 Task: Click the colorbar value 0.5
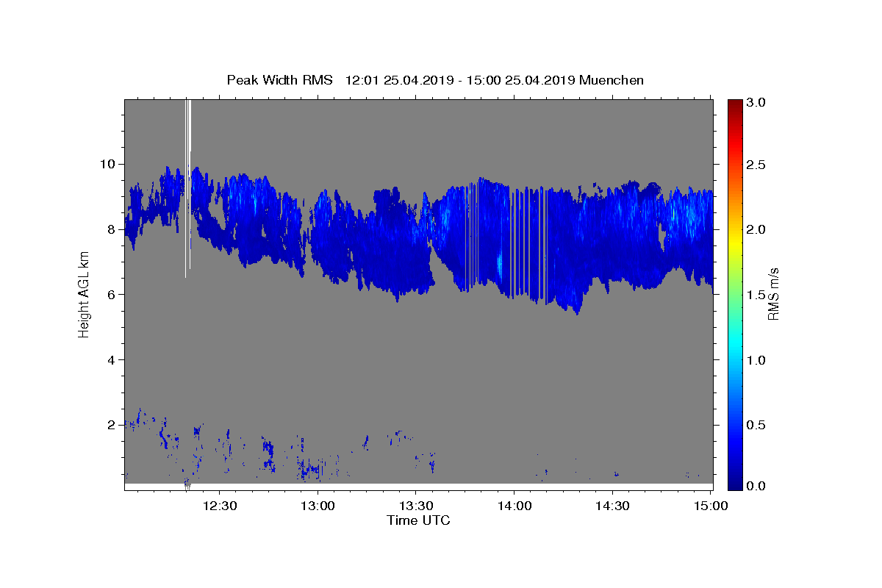pyautogui.click(x=757, y=425)
